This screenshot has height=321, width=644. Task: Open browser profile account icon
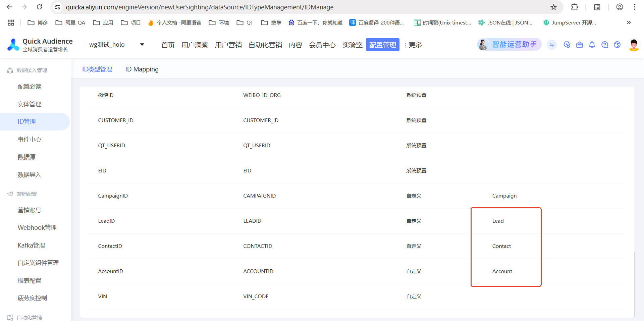(620, 7)
